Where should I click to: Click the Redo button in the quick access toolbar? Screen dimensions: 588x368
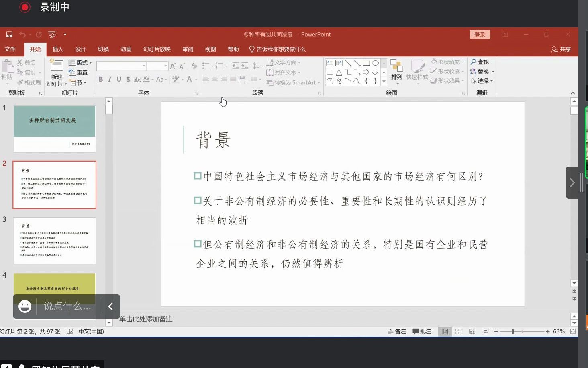click(39, 35)
